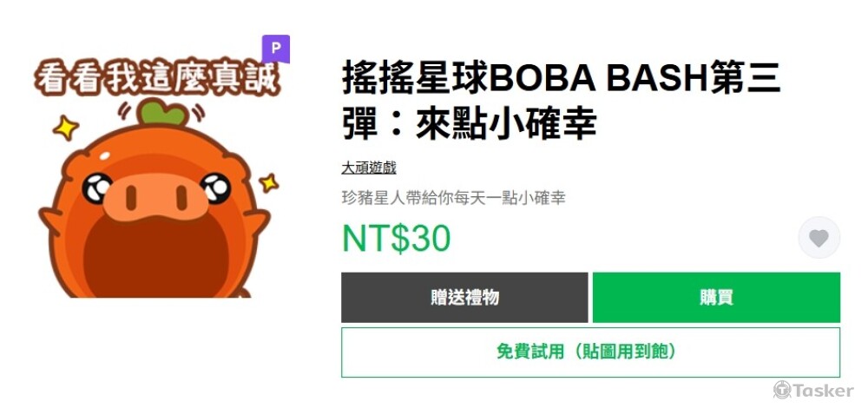Screen dimensions: 868x408
Task: Click the 贈送禮物 gift button
Action: point(464,297)
